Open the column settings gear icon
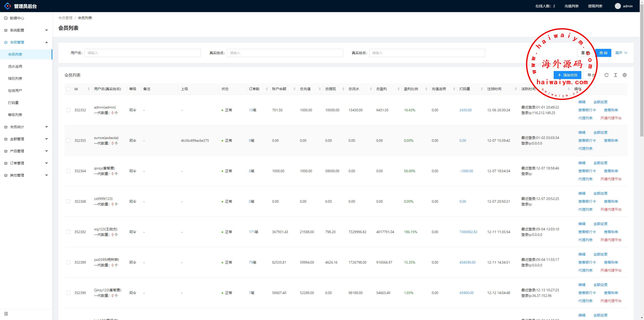Viewport: 644px width, 320px height. click(624, 75)
